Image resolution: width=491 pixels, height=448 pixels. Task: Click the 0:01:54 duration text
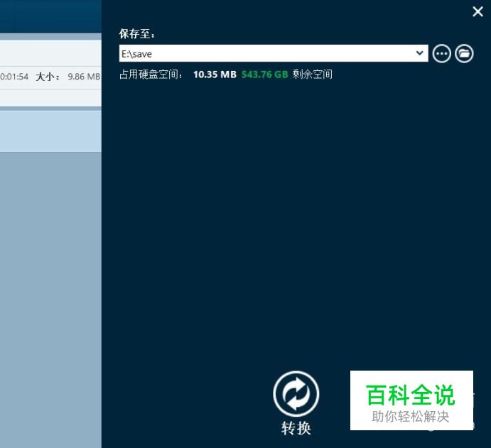click(x=14, y=77)
